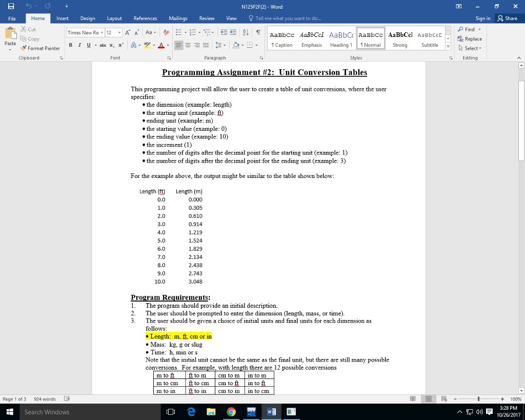Open Word in the taskbar

click(271, 411)
